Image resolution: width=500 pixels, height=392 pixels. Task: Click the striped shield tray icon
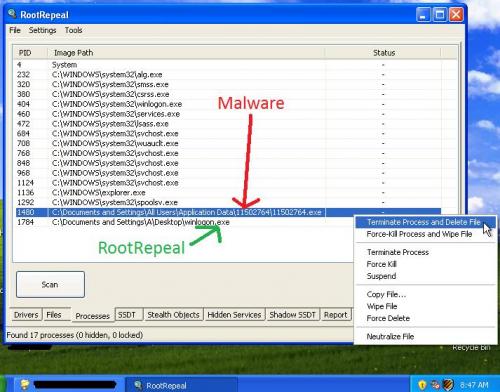point(448,385)
